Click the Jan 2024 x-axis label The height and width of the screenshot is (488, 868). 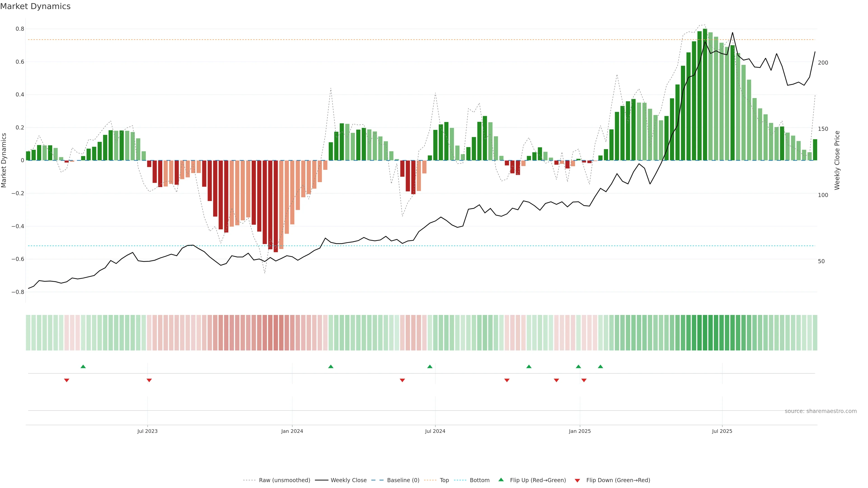(x=292, y=431)
